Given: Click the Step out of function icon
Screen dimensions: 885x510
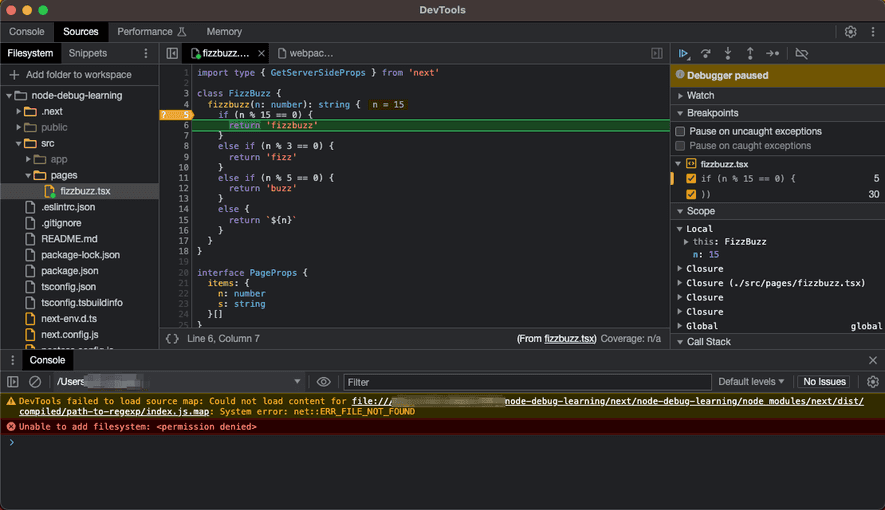Looking at the screenshot, I should click(750, 53).
